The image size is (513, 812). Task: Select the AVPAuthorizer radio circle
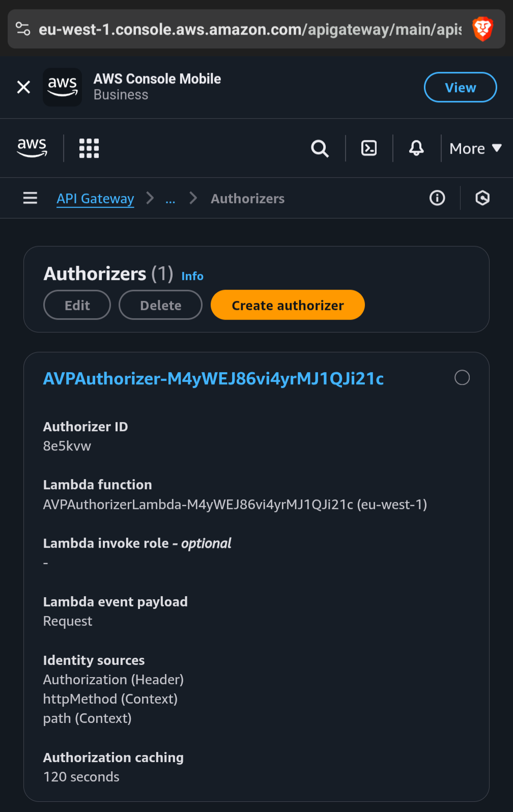462,378
